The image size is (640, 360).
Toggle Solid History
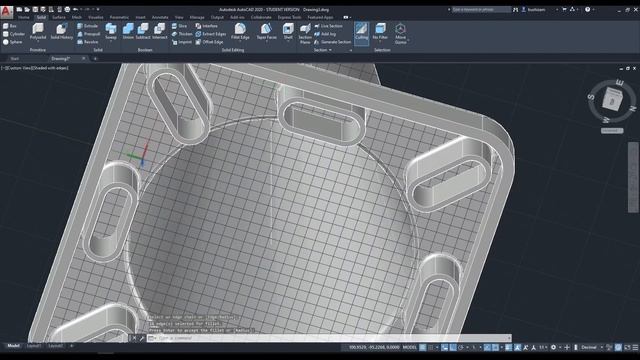click(x=62, y=31)
